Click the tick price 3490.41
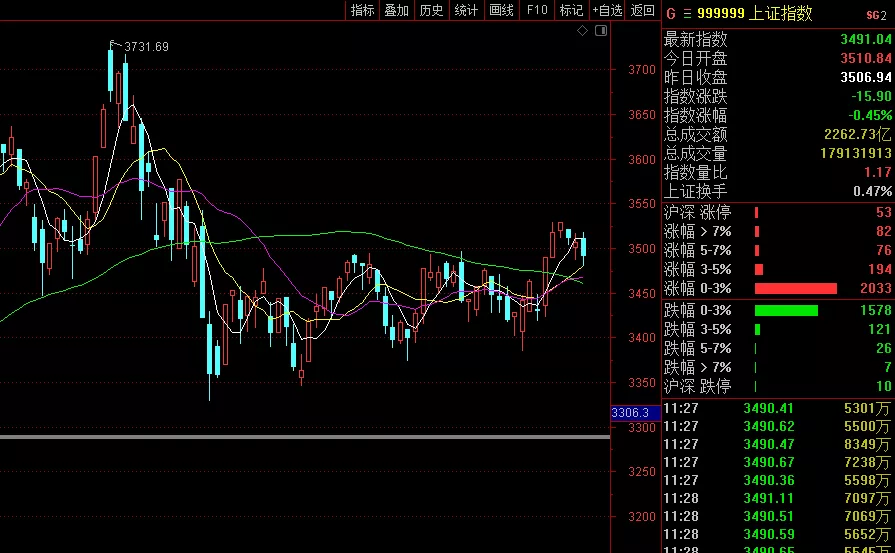Viewport: 895px width, 553px height. click(769, 409)
